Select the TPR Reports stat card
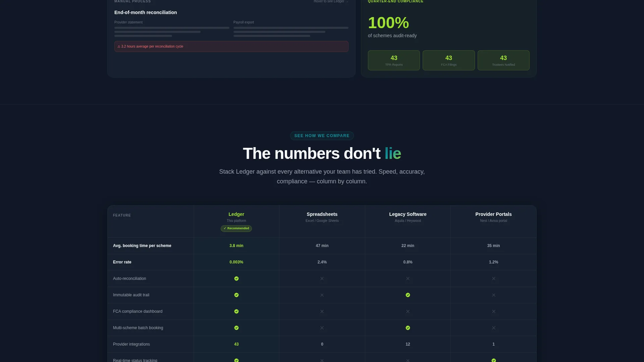This screenshot has width=644, height=362. click(x=394, y=60)
